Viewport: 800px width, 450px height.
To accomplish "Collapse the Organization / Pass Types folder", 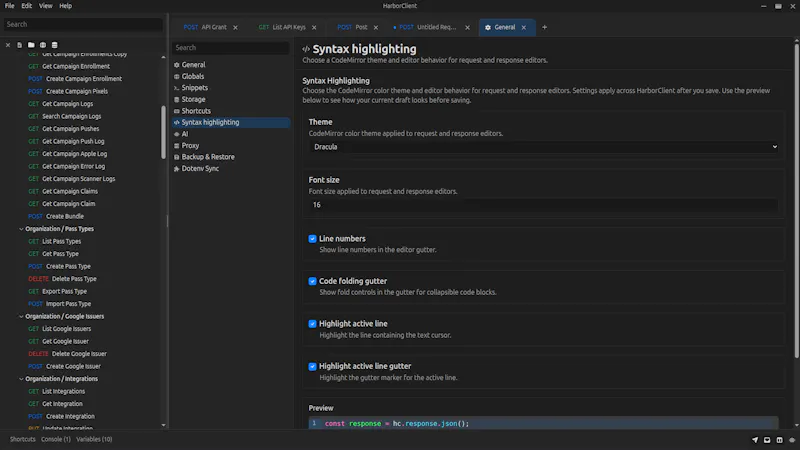I will 21,229.
